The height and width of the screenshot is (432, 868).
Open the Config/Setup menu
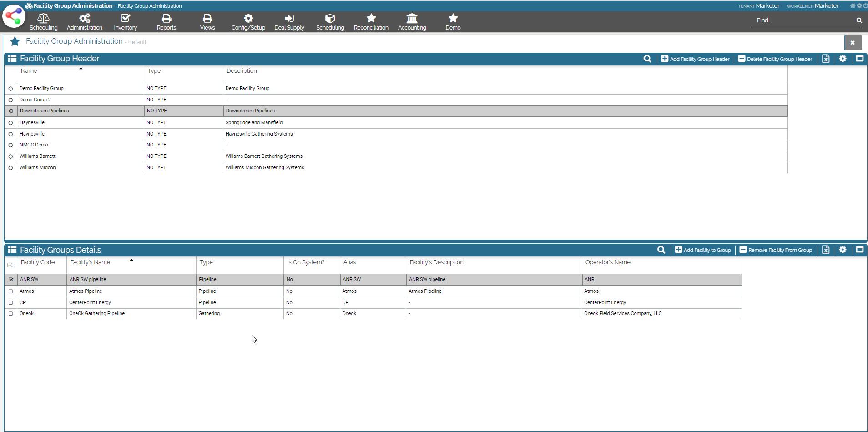click(248, 22)
